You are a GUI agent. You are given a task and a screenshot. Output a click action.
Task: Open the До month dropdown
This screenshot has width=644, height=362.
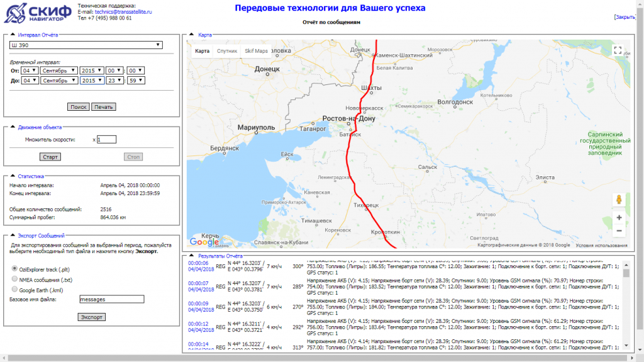[x=58, y=80]
